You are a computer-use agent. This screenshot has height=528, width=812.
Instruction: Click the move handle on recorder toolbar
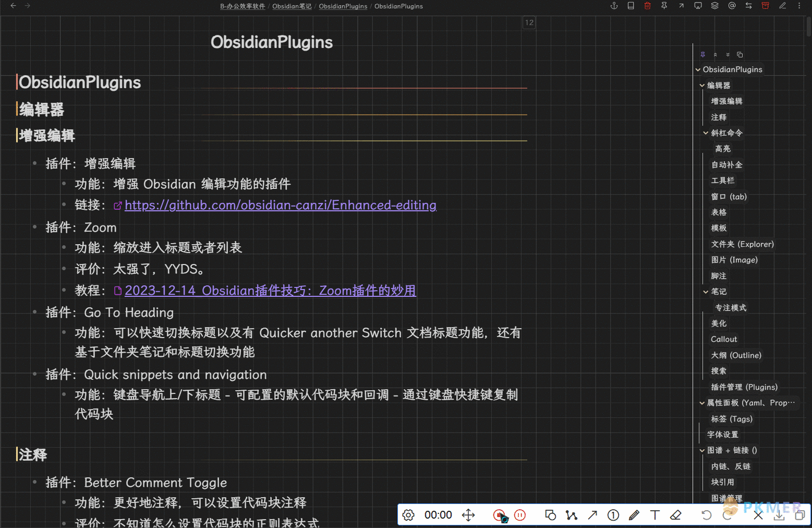tap(468, 515)
